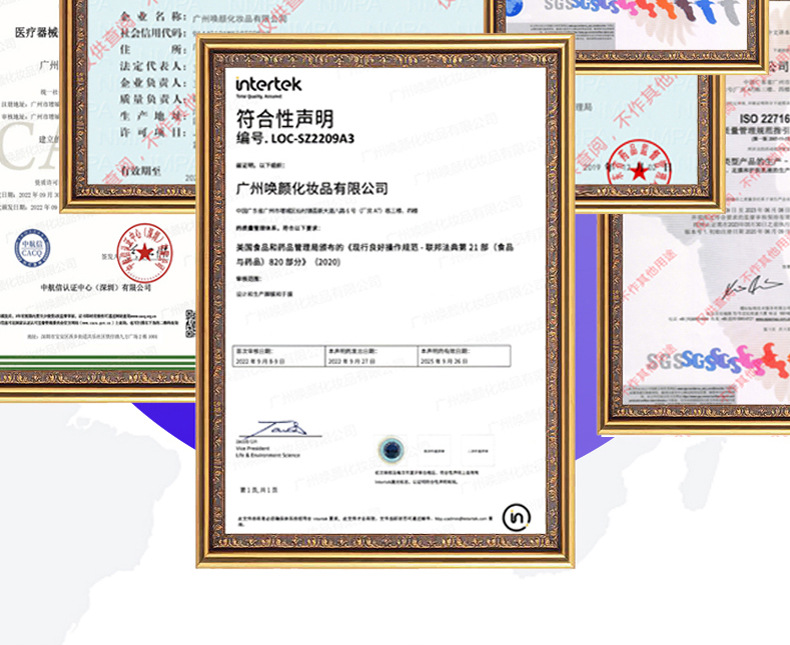Click the '法定代表人' field label

(x=153, y=66)
